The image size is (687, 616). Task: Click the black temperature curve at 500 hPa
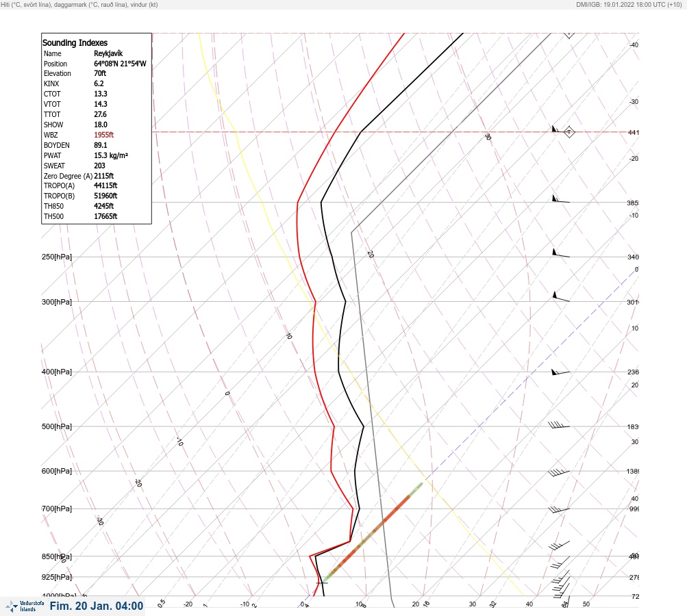pyautogui.click(x=363, y=426)
